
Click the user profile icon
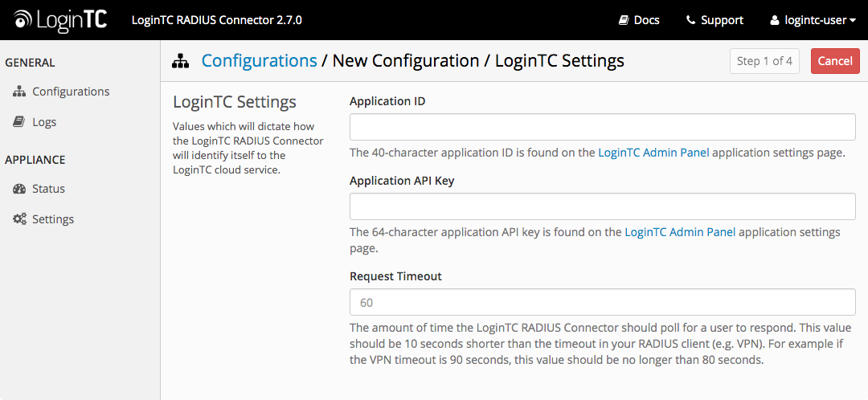775,20
